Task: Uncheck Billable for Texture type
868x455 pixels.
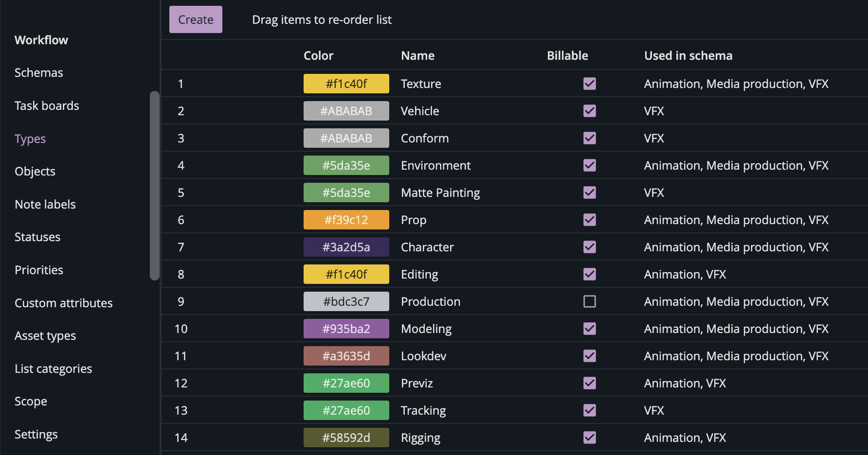Action: coord(589,84)
